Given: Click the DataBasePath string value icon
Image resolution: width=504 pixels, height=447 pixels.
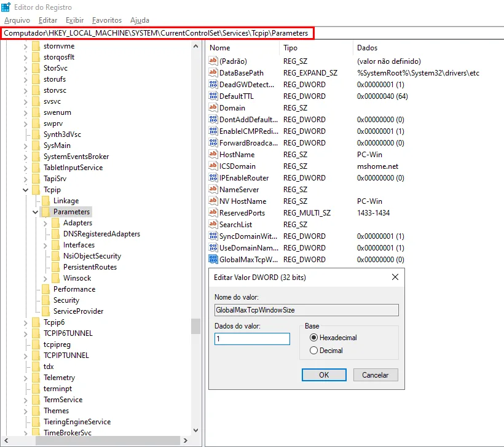Looking at the screenshot, I should coord(213,72).
